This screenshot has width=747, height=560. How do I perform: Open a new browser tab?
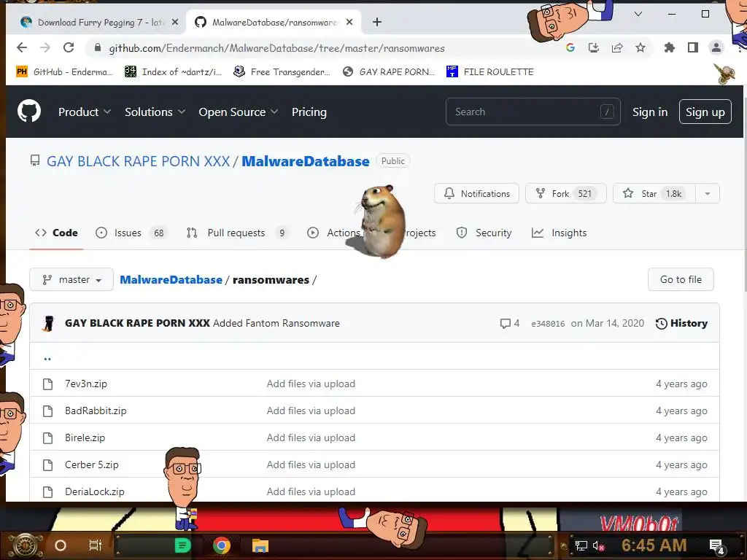coord(377,22)
